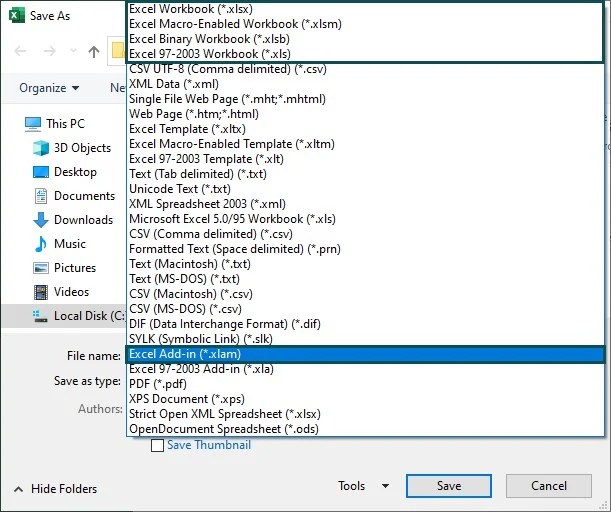Enable the Save Thumbnail checkbox
This screenshot has width=611, height=512.
(157, 445)
